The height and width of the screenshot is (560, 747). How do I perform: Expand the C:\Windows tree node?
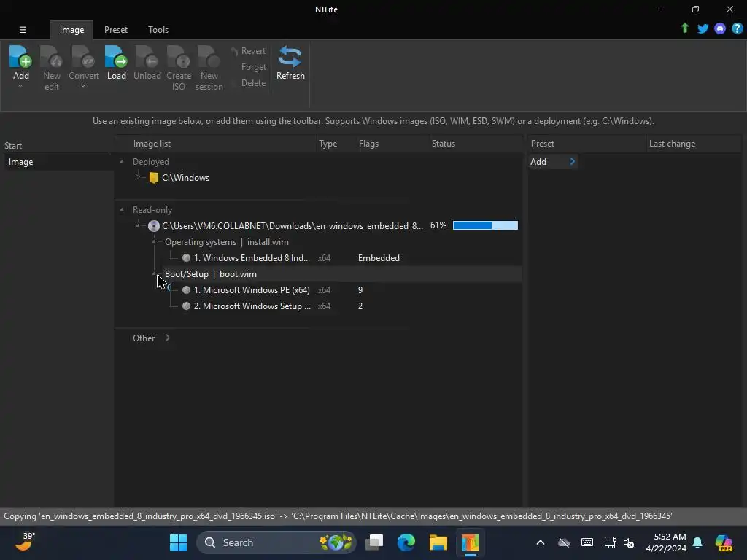pos(138,177)
